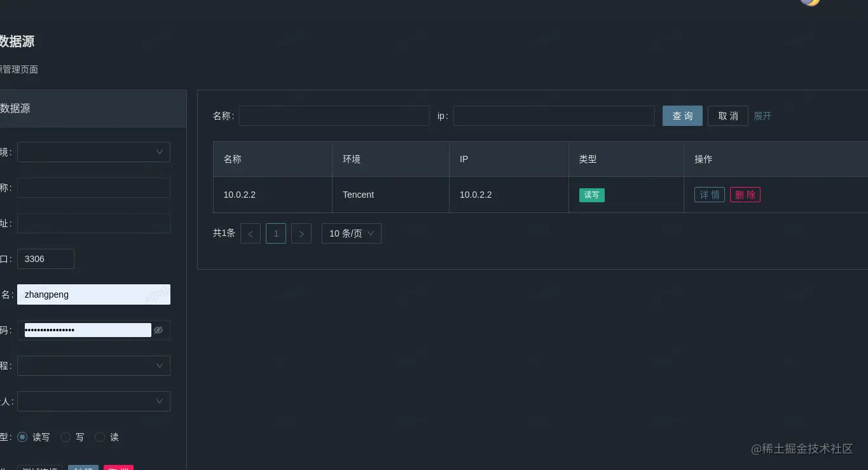The height and width of the screenshot is (470, 868).
Task: Click the green 读写 type tag
Action: (x=592, y=195)
